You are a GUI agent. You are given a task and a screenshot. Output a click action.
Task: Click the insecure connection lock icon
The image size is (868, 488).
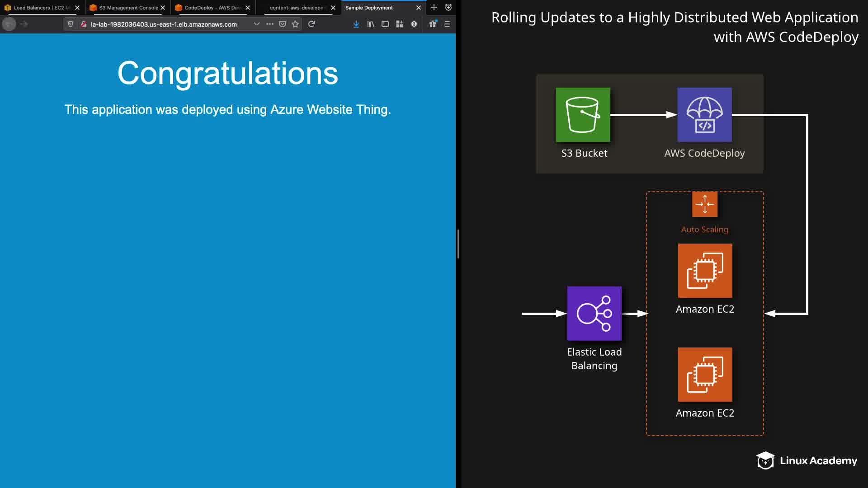click(84, 24)
